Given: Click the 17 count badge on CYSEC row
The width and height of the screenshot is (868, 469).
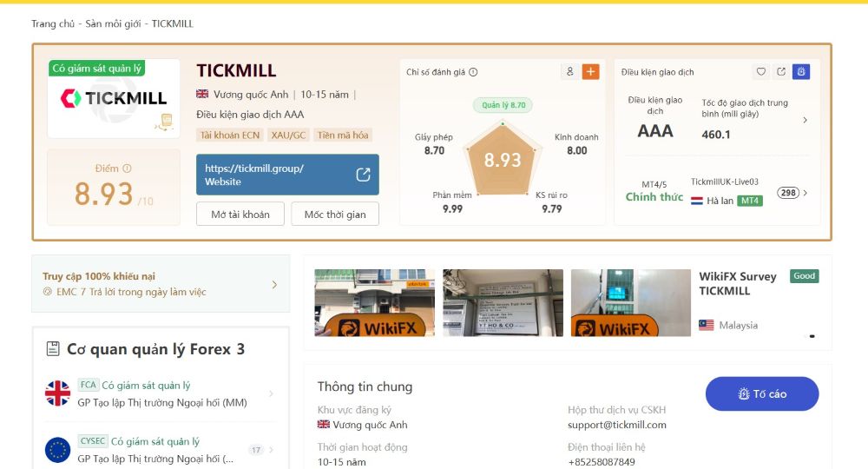Looking at the screenshot, I should [256, 450].
